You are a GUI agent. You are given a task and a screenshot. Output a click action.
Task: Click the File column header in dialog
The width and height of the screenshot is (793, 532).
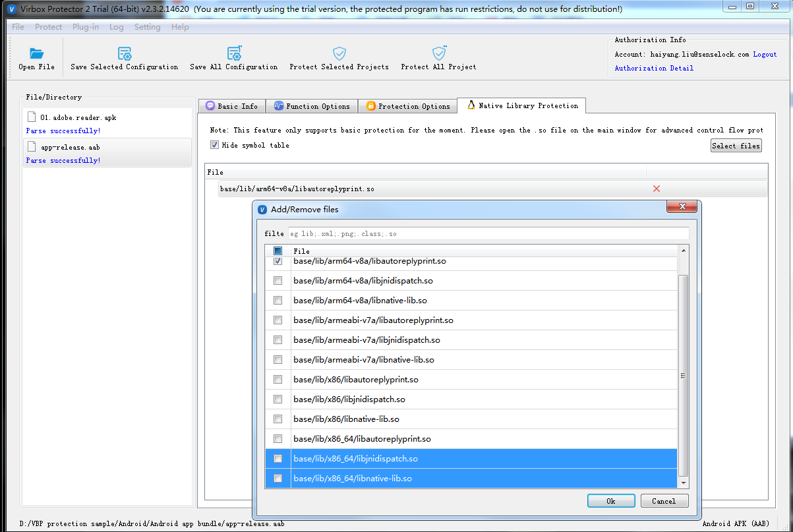pos(485,251)
